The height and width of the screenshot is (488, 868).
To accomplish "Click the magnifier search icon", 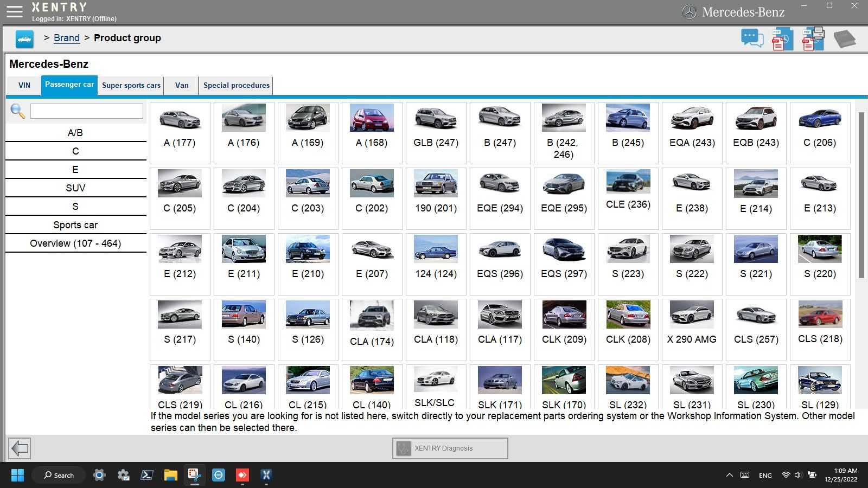I will coord(17,111).
